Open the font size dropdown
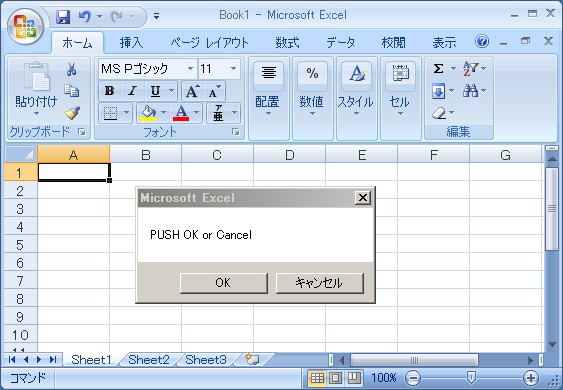This screenshot has height=390, width=563. 233,68
